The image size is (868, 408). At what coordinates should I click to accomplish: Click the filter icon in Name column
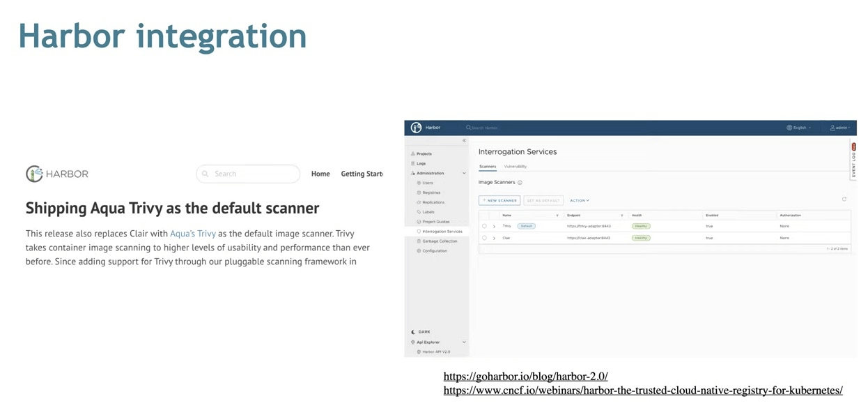click(557, 216)
